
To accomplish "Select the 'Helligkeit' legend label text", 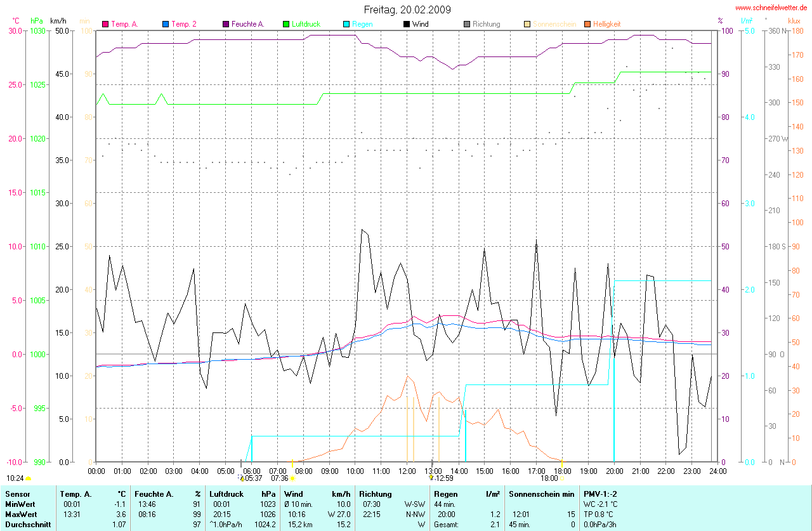I will click(x=607, y=24).
